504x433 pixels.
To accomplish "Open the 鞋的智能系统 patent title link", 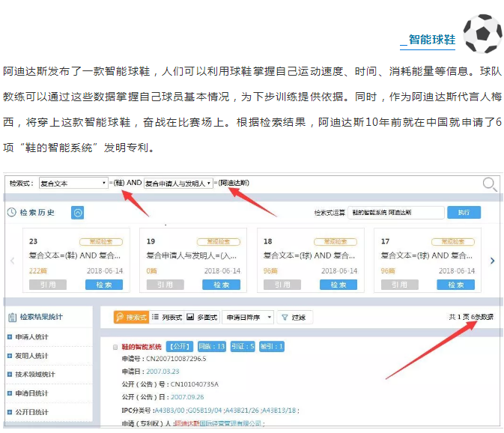I will tap(142, 347).
